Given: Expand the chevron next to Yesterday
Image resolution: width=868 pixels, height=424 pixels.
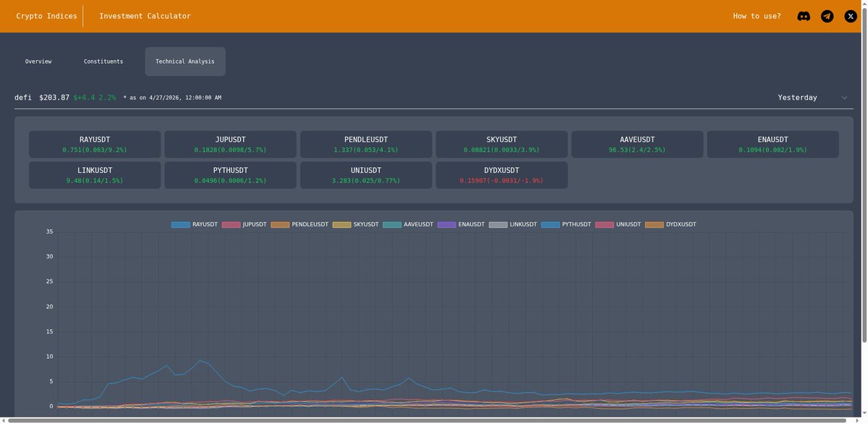Looking at the screenshot, I should tap(843, 97).
